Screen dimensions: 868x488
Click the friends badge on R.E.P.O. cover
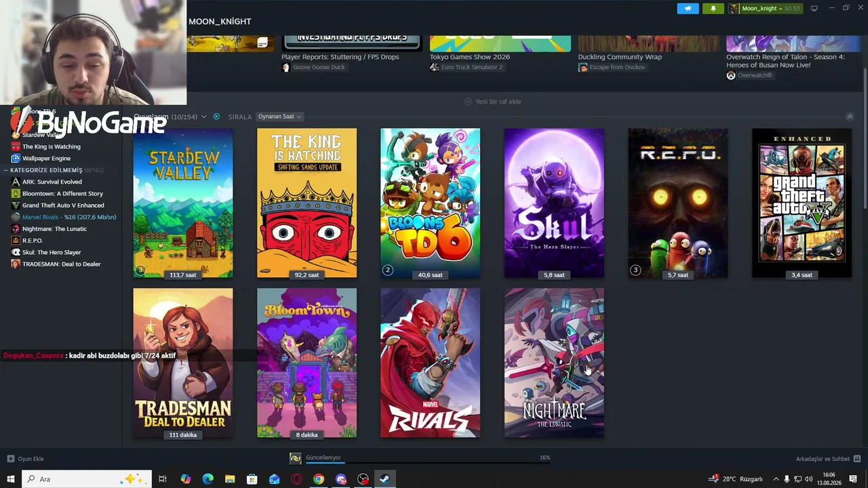635,270
